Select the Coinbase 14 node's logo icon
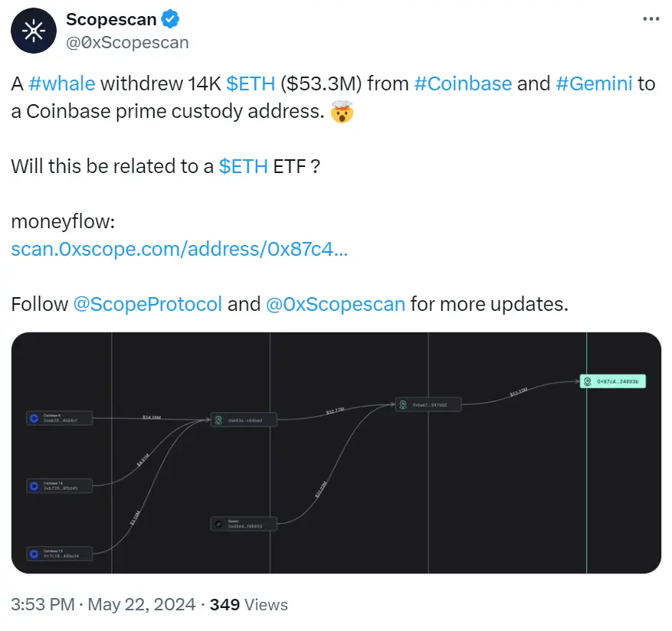672x631 pixels. 32,486
